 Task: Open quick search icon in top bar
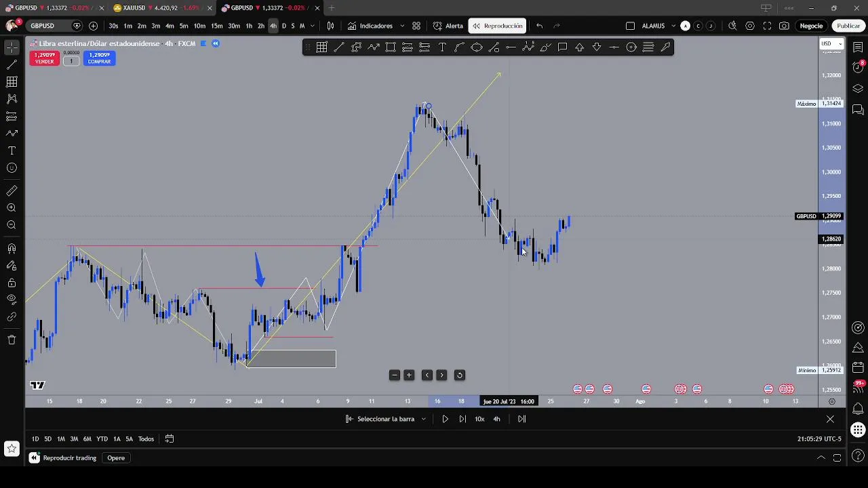point(732,26)
